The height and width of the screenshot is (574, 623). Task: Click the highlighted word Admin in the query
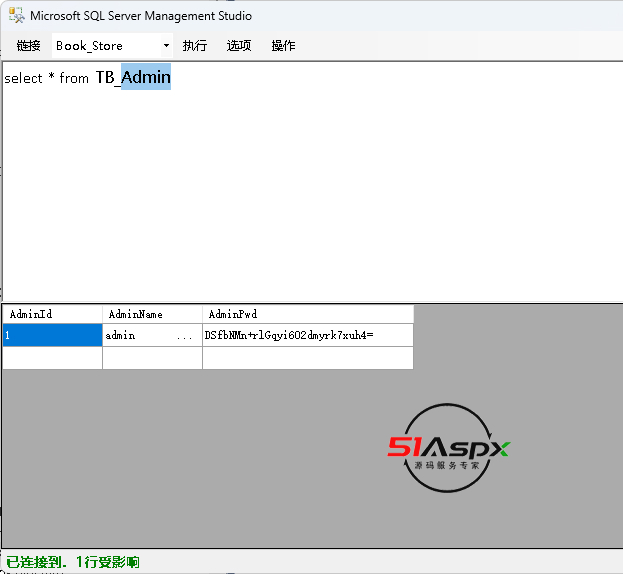(x=146, y=77)
